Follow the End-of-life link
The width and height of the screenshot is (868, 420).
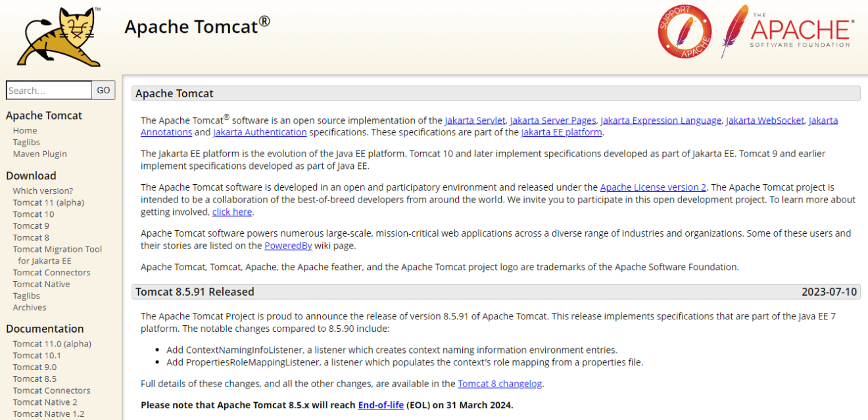[381, 405]
